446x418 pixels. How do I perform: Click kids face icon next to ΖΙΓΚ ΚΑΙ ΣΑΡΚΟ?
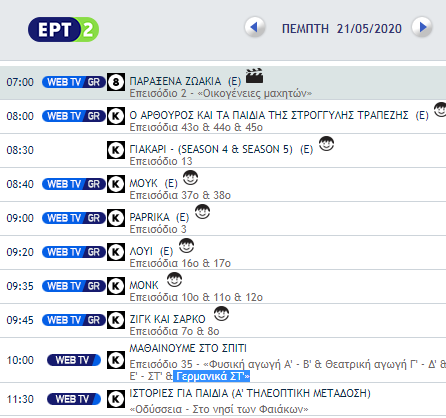221,314
